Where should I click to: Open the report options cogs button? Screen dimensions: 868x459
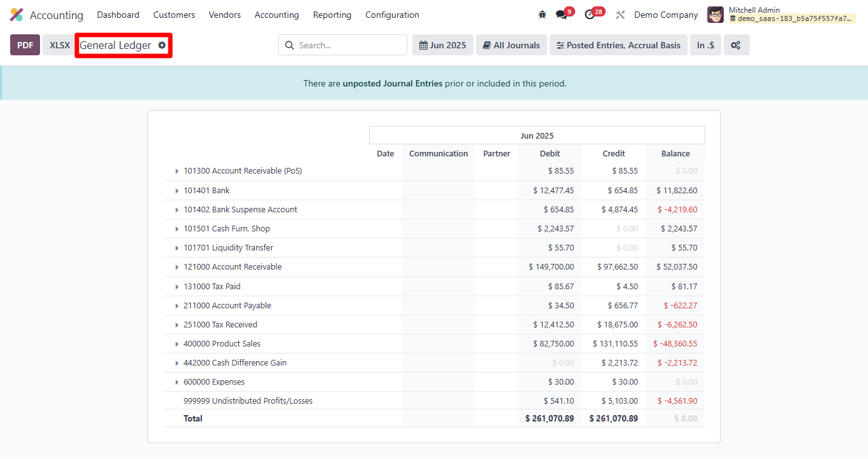coord(736,45)
